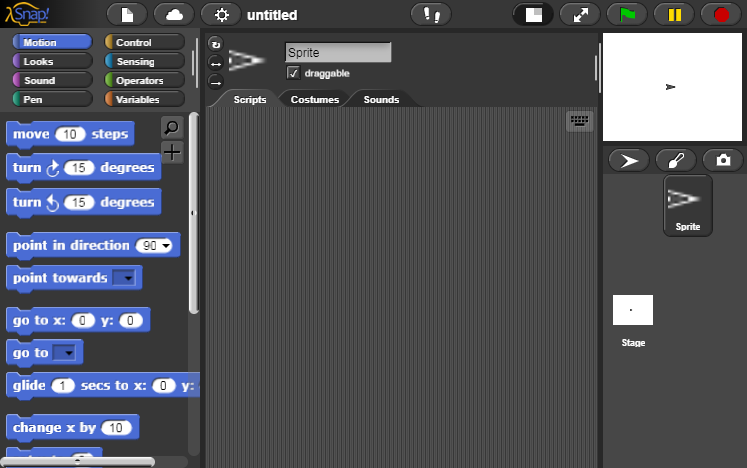Viewport: 747px width, 468px height.
Task: Switch to the Sounds tab
Action: (x=381, y=99)
